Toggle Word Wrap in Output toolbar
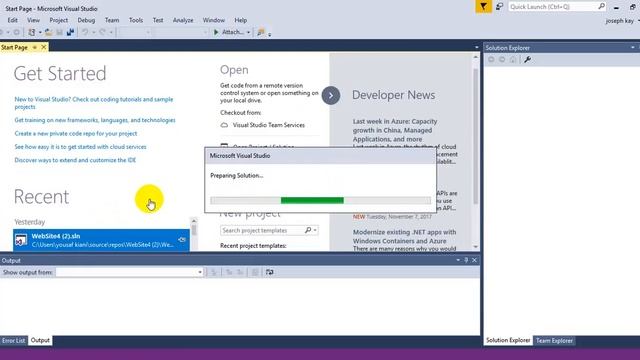This screenshot has width=640, height=360. 269,272
